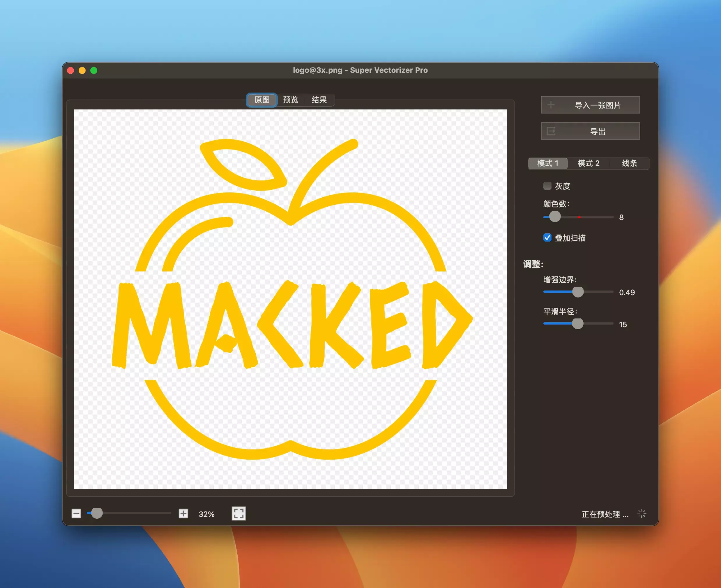The image size is (721, 588).
Task: Click the zoom out minus icon
Action: (76, 513)
